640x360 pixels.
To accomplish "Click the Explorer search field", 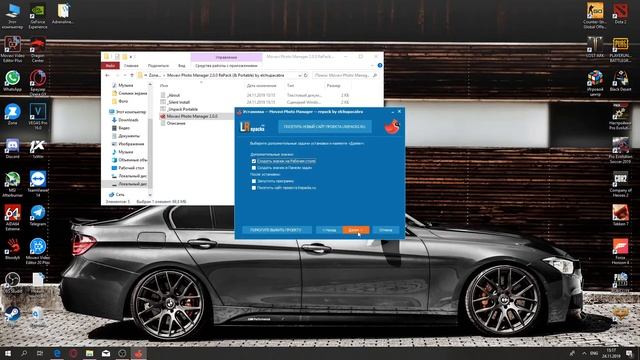I will pyautogui.click(x=345, y=76).
